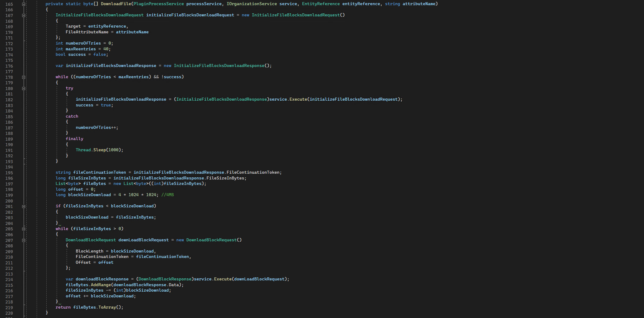The image size is (644, 318).
Task: Click line number 194
Action: (9, 167)
